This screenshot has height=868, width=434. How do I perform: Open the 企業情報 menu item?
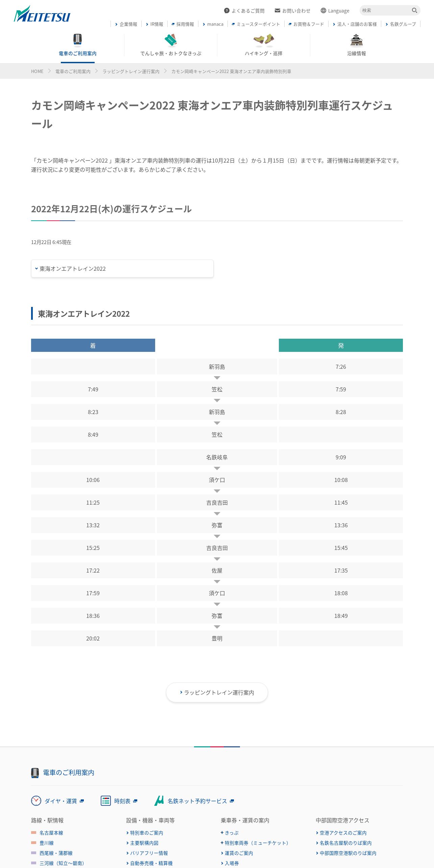126,24
